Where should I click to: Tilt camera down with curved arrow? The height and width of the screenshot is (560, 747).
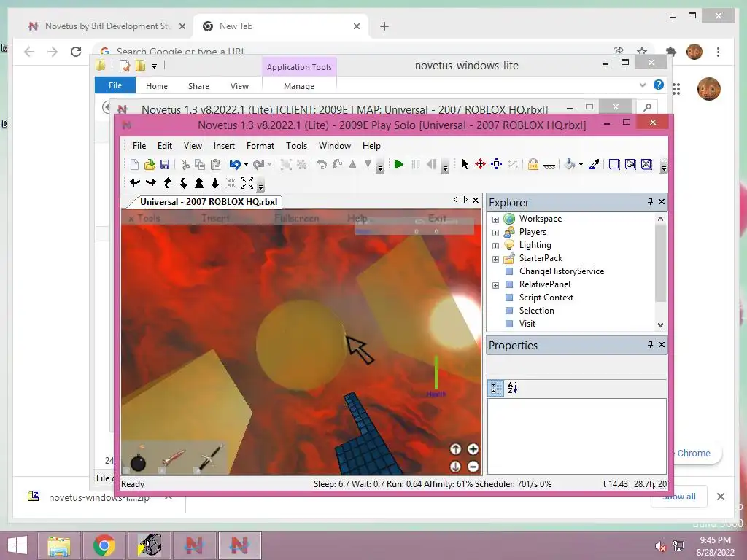pyautogui.click(x=183, y=183)
